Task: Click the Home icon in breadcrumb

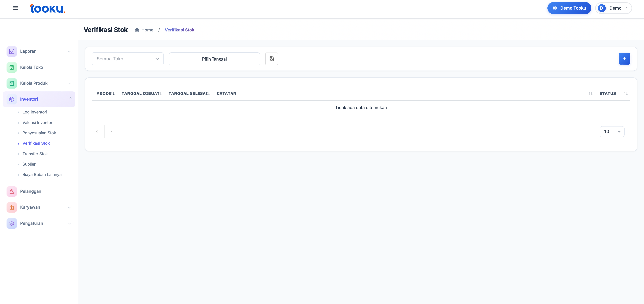Action: tap(137, 30)
